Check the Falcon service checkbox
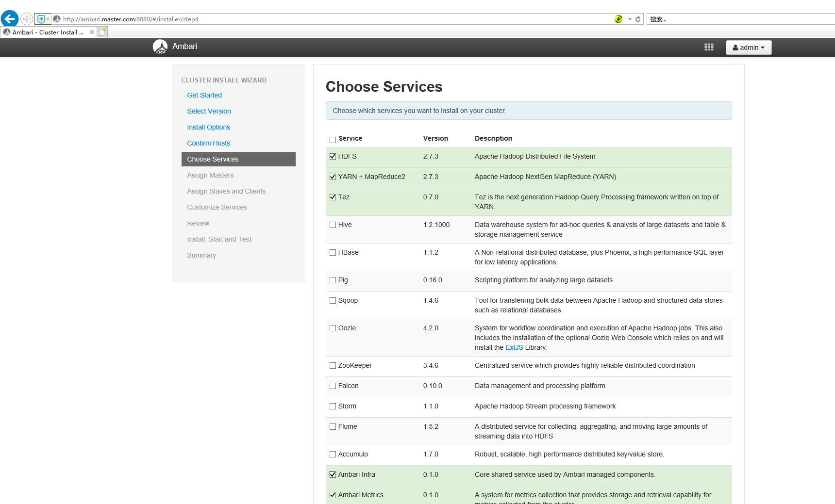 click(333, 386)
